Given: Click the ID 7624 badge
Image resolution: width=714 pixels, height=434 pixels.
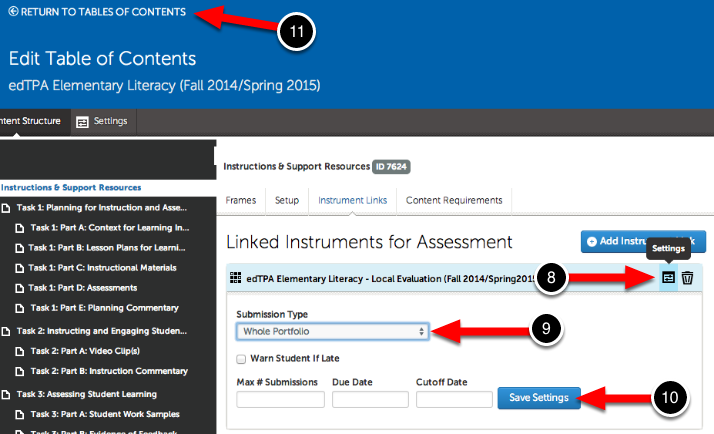Looking at the screenshot, I should click(391, 167).
